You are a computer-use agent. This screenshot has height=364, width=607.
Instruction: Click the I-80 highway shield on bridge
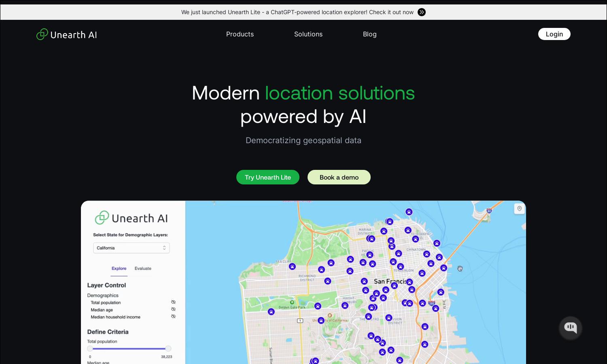(489, 211)
